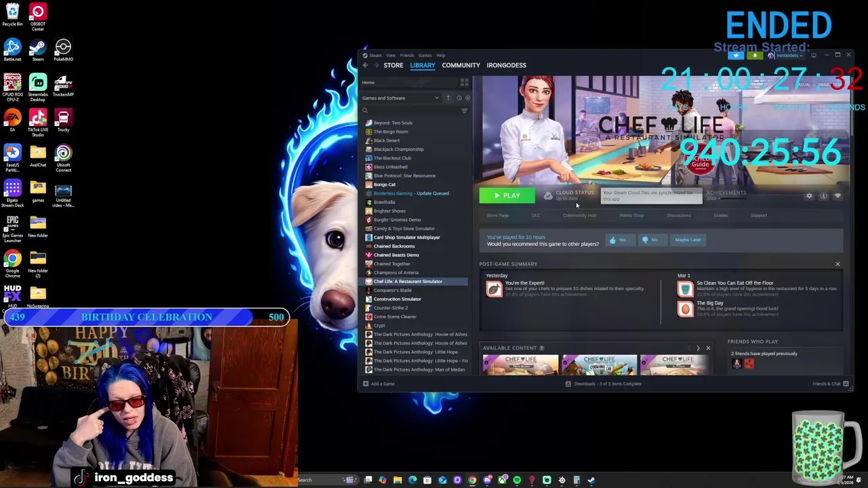Screen dimensions: 868x488
Task: Select Brawlhalla in library list
Action: (384, 202)
